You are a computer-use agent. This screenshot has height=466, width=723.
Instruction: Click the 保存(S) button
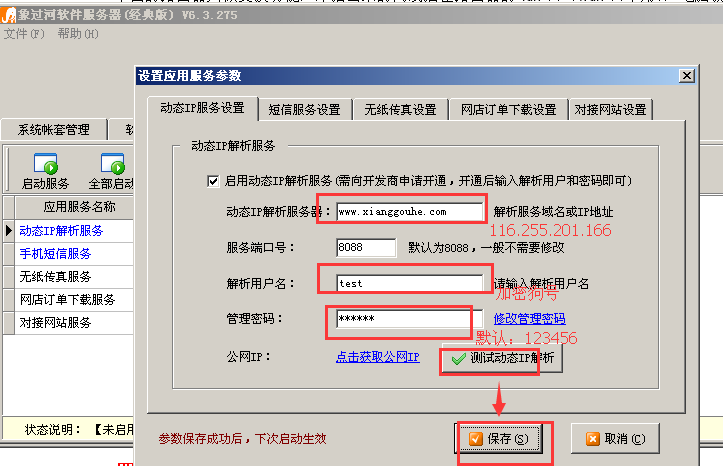(499, 439)
